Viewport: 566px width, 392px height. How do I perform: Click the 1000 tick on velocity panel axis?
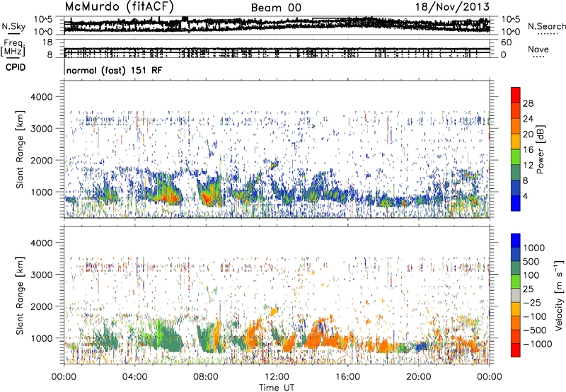coord(44,338)
